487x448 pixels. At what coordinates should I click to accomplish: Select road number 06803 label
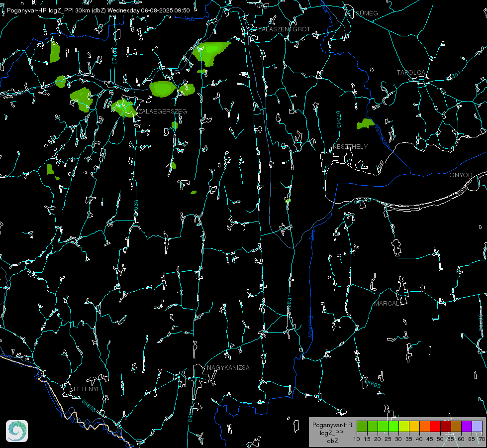tap(373, 383)
